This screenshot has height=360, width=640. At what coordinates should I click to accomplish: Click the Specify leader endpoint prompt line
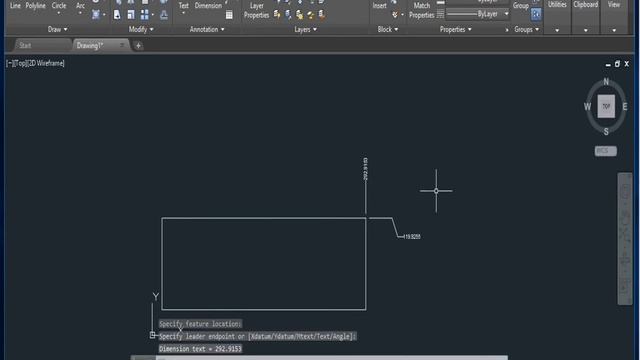(x=258, y=336)
